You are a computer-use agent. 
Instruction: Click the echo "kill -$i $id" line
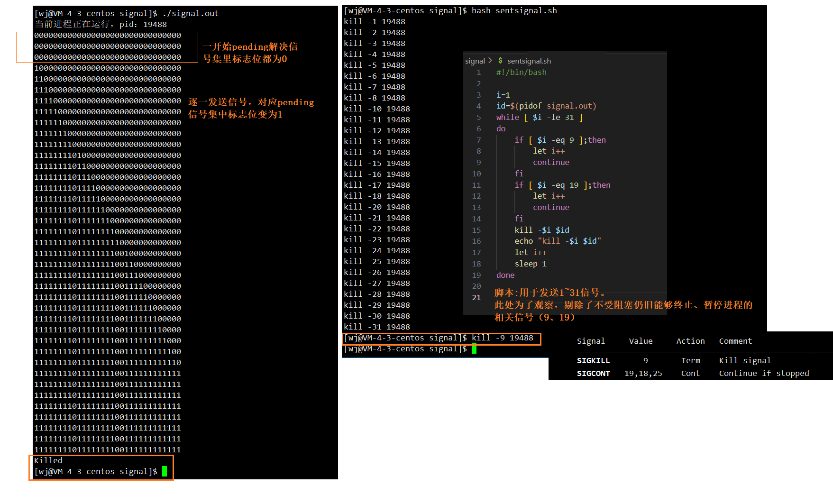[x=558, y=241]
